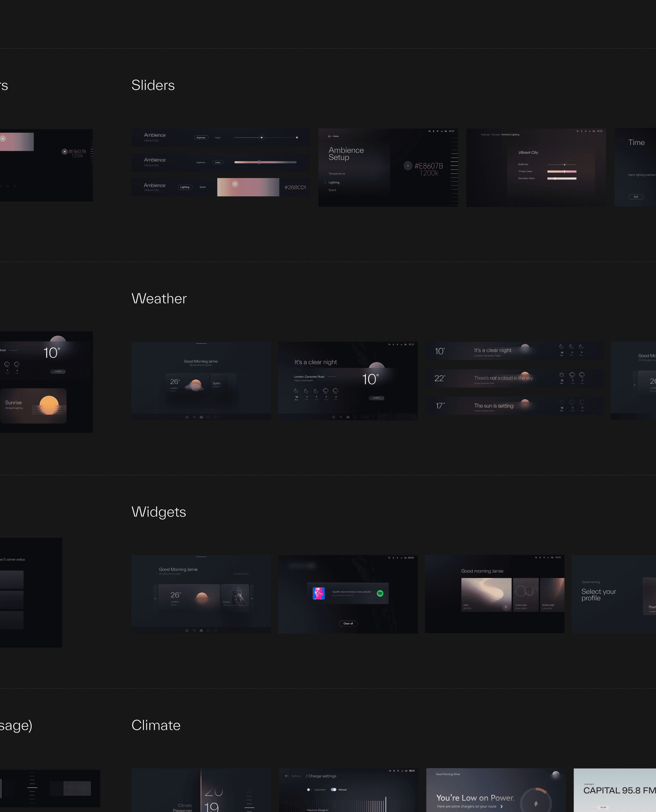Image resolution: width=656 pixels, height=812 pixels.
Task: Click the 'The sun is setting' weather row
Action: coord(514,406)
